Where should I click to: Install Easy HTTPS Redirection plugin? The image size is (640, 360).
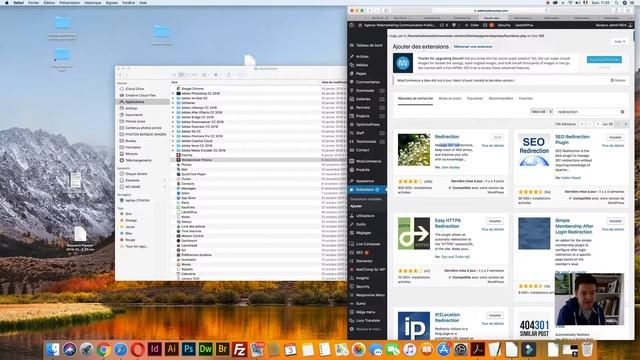(495, 221)
